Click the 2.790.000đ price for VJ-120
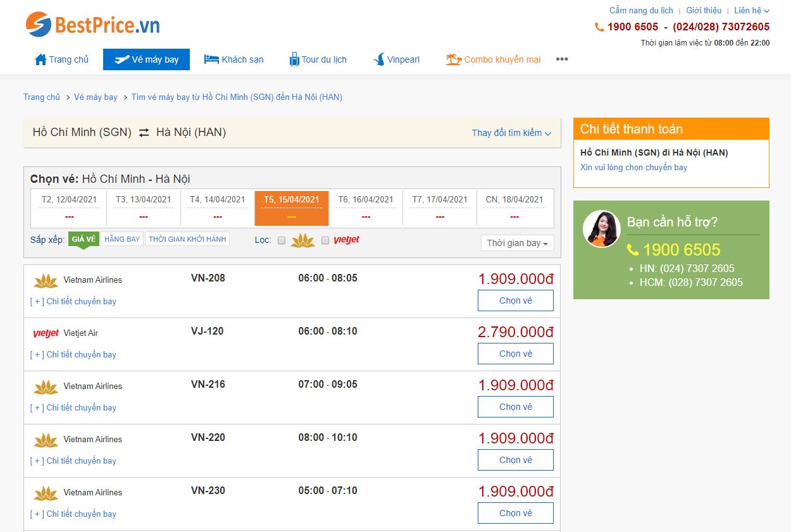The height and width of the screenshot is (532, 791). pyautogui.click(x=516, y=332)
